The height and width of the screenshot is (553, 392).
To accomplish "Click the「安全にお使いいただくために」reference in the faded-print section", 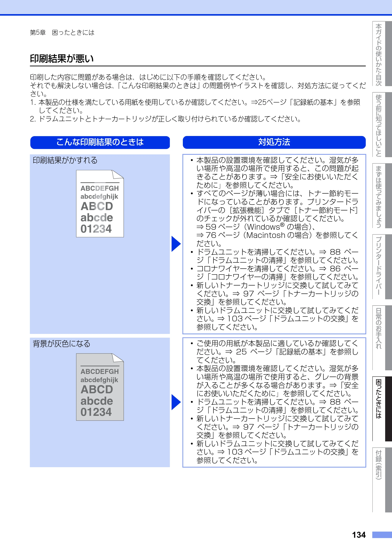I will [277, 181].
